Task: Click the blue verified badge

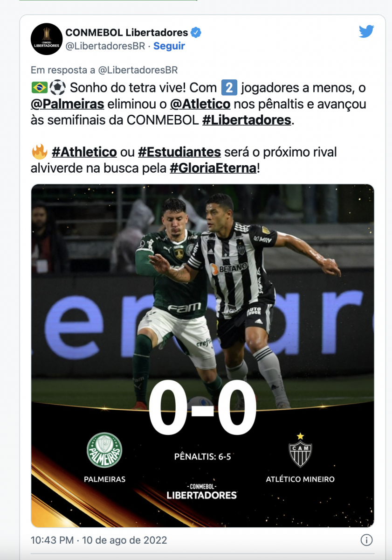Action: point(197,33)
